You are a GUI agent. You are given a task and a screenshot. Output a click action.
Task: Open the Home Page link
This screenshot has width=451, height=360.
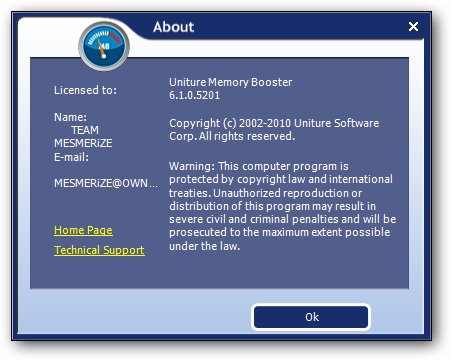pos(83,230)
